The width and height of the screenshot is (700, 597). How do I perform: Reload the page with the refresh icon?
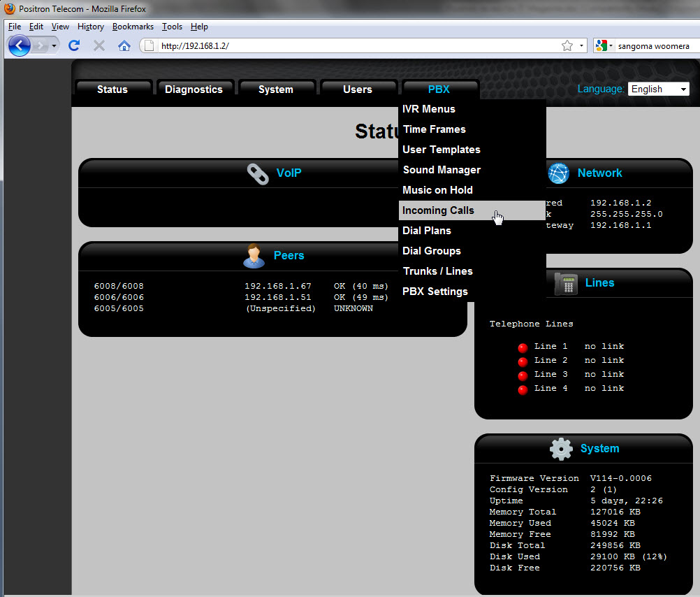coord(74,46)
